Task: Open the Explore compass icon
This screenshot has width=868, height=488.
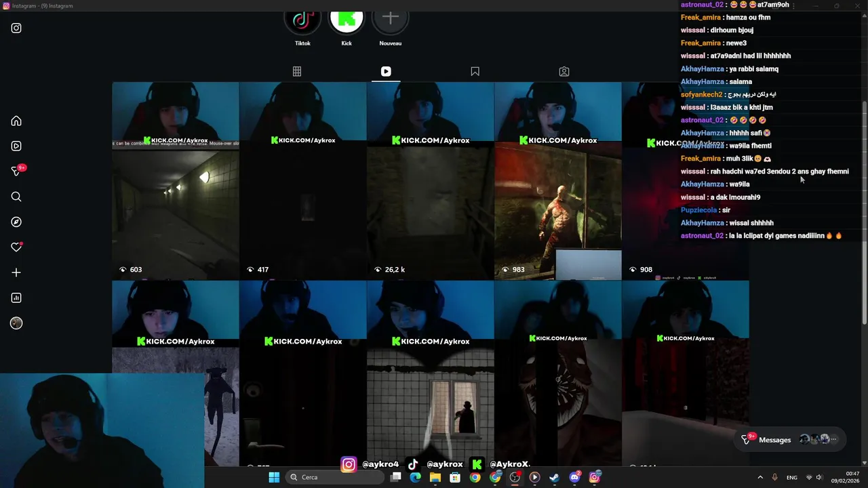Action: tap(16, 222)
